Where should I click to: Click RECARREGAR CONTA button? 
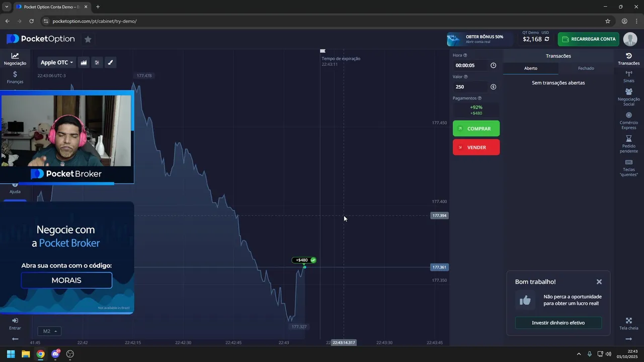(588, 39)
